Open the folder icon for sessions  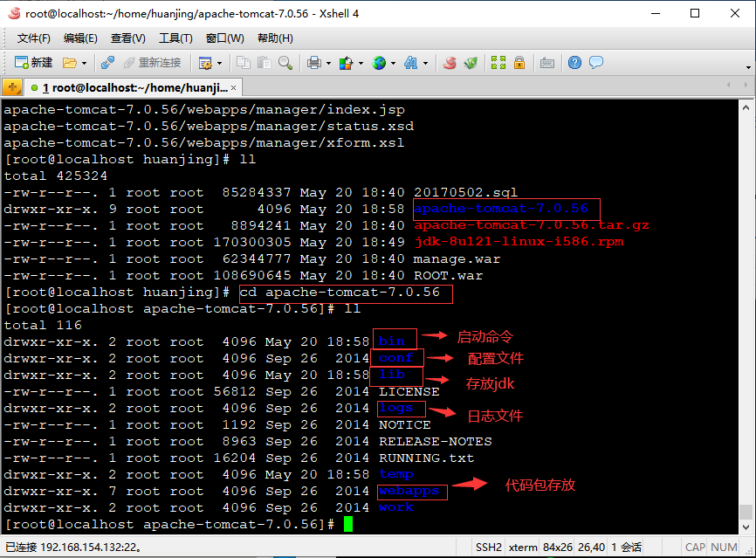[70, 63]
